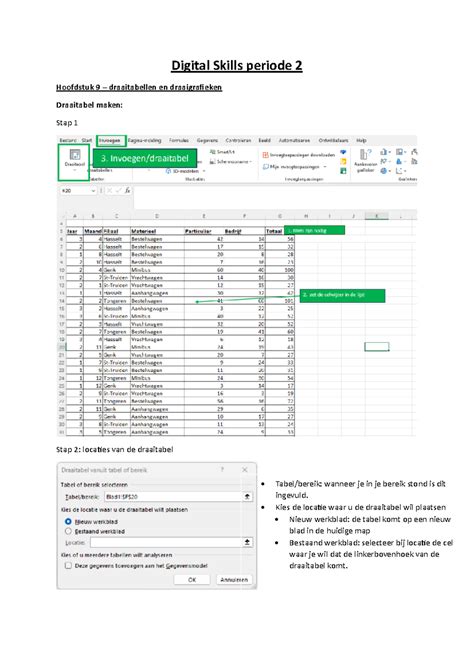Click the Filiaal column header cell
Screen dimensions: 474x669
[116, 231]
